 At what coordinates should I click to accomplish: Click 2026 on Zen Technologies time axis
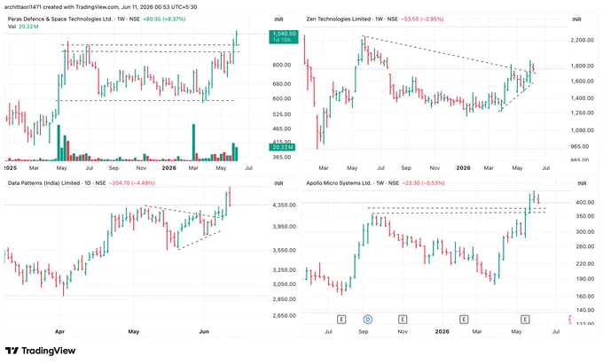click(x=463, y=167)
